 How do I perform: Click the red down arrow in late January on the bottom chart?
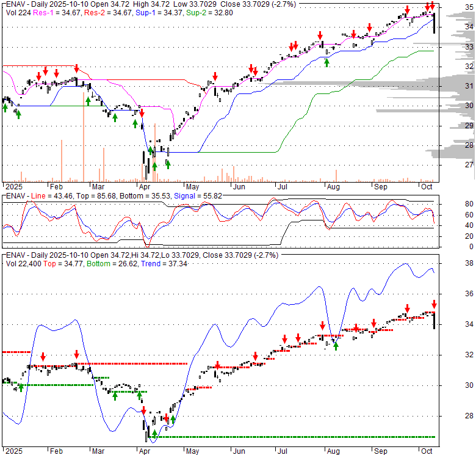click(43, 357)
